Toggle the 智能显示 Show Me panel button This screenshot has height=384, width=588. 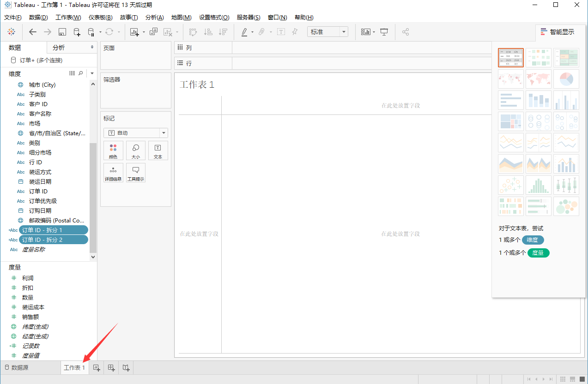tap(558, 32)
